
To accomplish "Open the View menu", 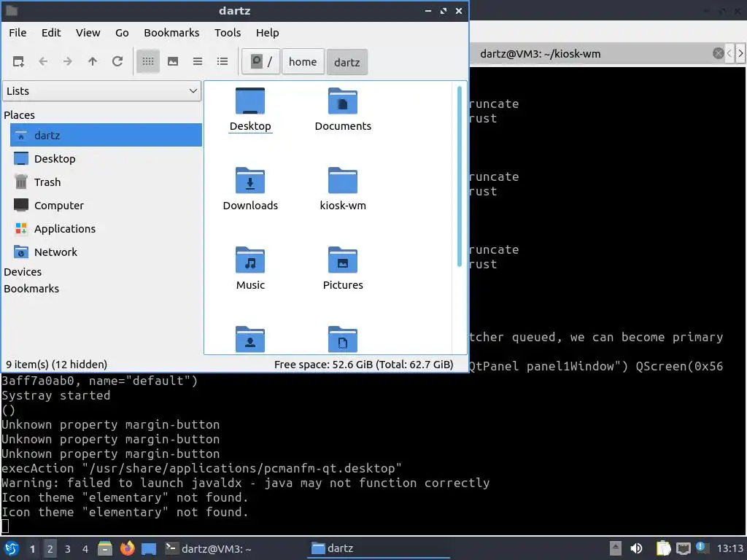I will 88,33.
